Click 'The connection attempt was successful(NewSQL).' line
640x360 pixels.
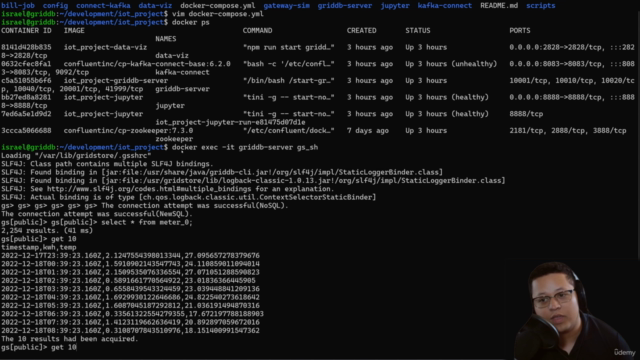pyautogui.click(x=97, y=214)
